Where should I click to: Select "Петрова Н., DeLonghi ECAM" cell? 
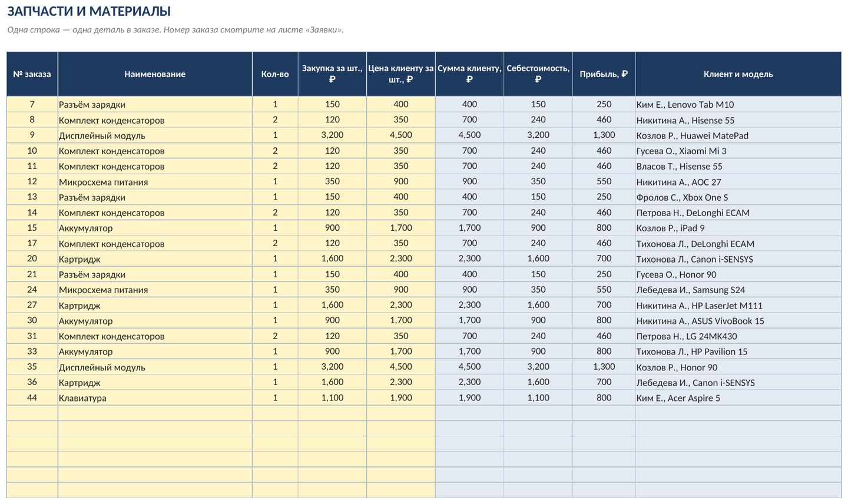pyautogui.click(x=738, y=213)
